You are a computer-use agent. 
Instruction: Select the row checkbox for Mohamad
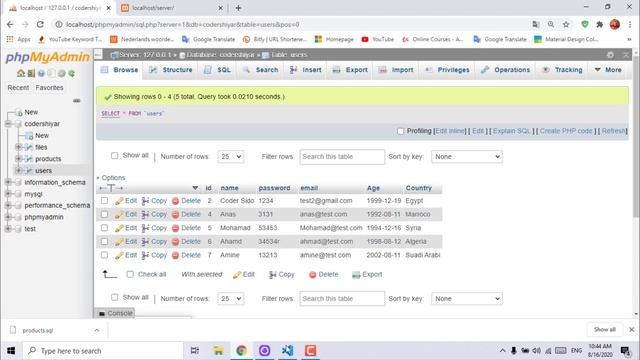point(104,228)
